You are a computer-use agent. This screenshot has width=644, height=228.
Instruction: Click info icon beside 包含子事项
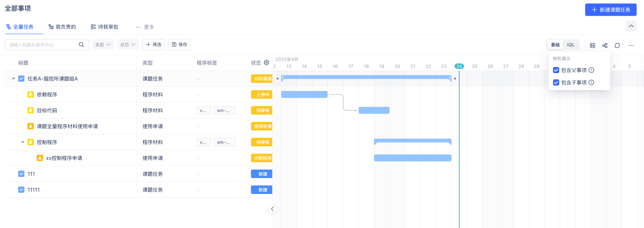point(591,82)
